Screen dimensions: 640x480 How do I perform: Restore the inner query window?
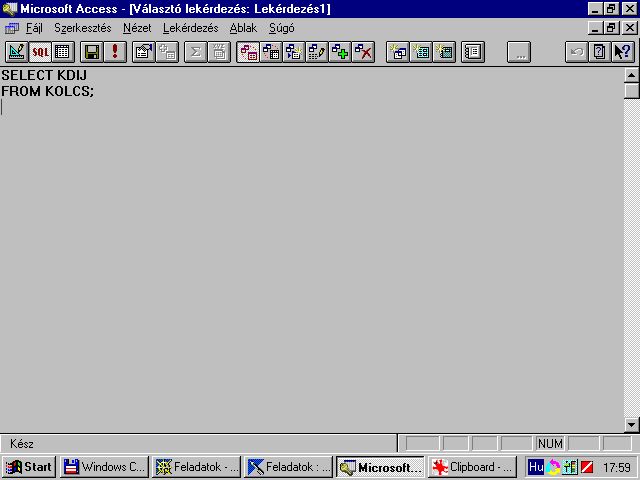pos(611,28)
